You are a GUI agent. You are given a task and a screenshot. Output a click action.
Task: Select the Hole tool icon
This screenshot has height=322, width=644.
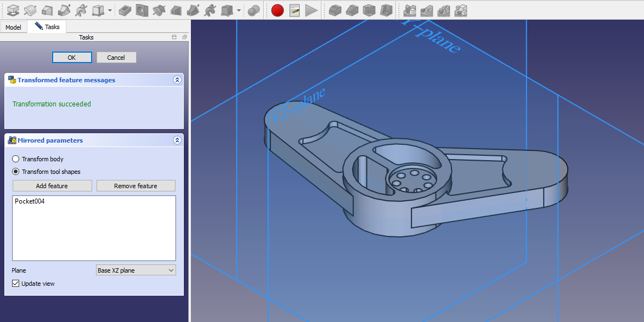142,10
